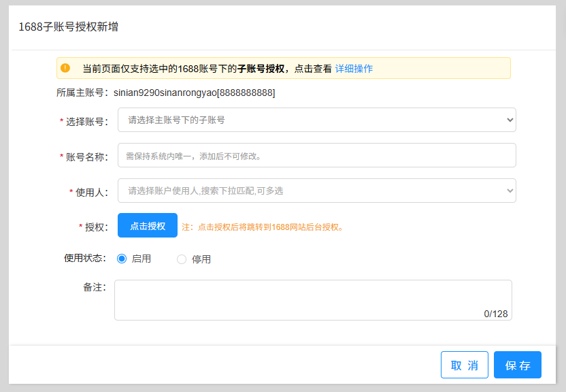
Task: Click the 使用状态 field label
Action: [84, 258]
